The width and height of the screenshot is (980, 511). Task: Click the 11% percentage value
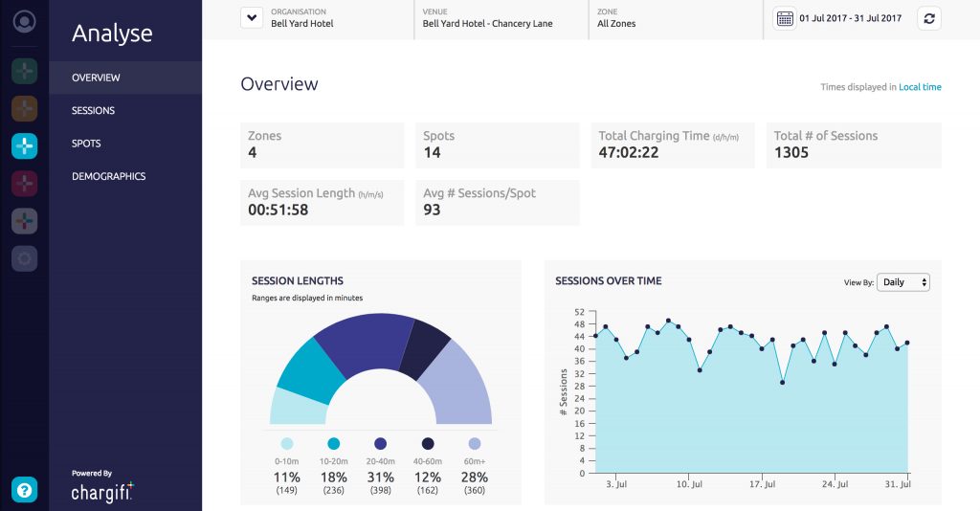(x=287, y=478)
